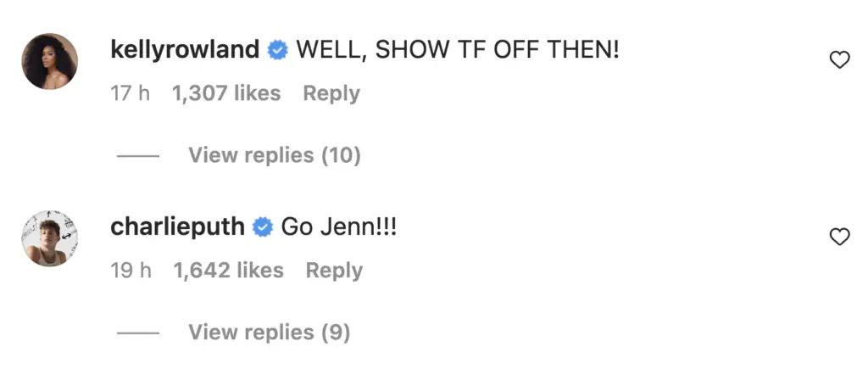Show who gave the 1,307 likes
The image size is (868, 369).
(226, 93)
